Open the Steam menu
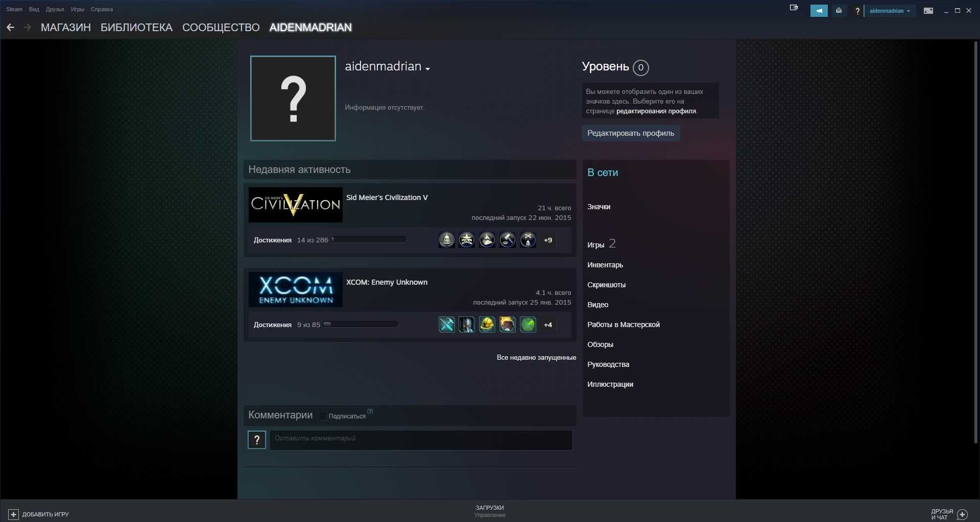 (14, 9)
